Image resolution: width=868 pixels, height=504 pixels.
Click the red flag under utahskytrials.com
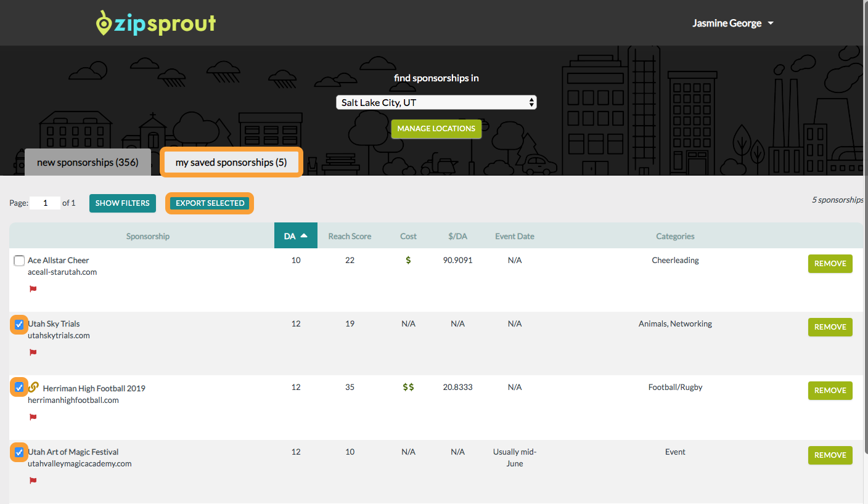click(33, 352)
